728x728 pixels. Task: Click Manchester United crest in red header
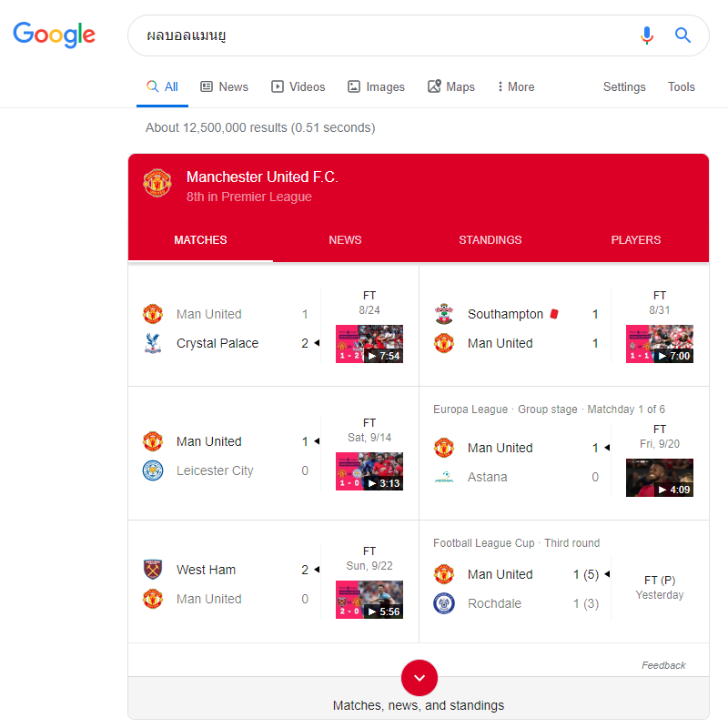(157, 183)
